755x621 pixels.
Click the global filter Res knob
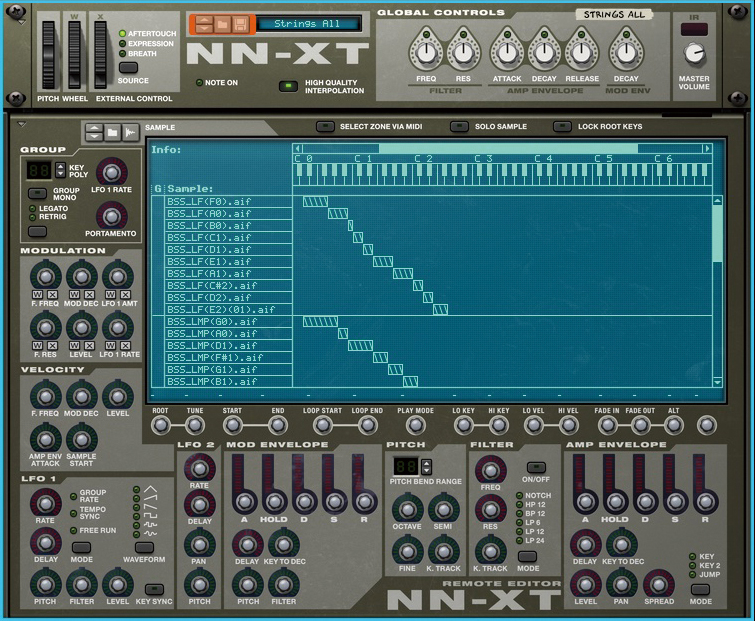[x=463, y=52]
